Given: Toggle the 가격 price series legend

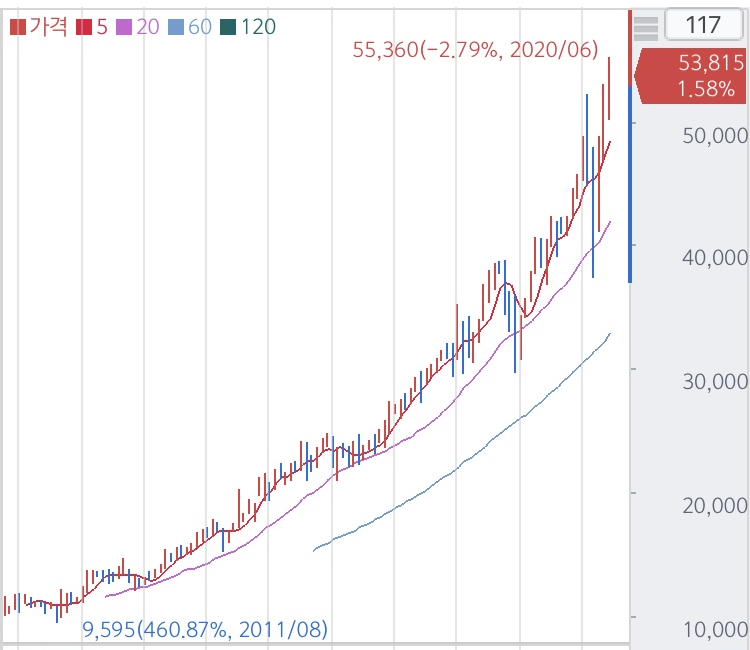Looking at the screenshot, I should coord(39,27).
